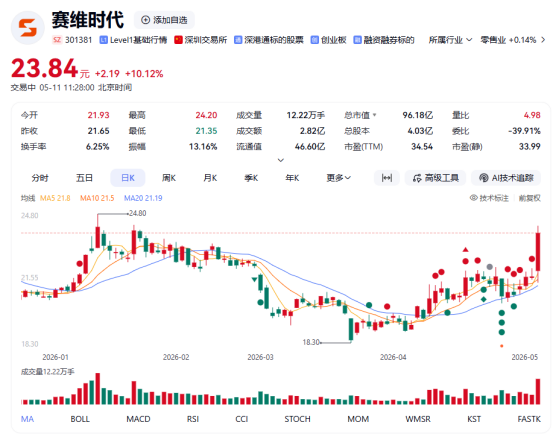Toggle the MA5 21.8 line label
This screenshot has height=438, width=553.
coord(55,198)
